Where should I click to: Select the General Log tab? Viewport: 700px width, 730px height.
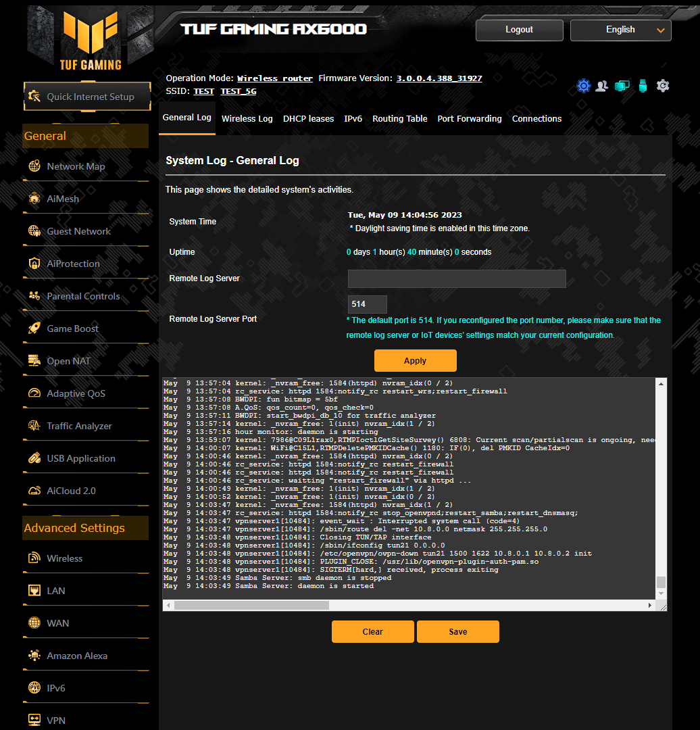coord(186,118)
